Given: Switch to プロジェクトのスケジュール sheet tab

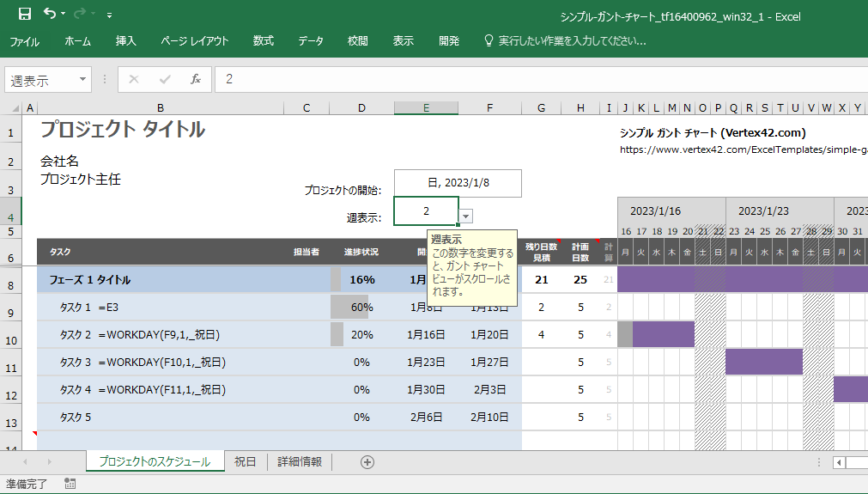Looking at the screenshot, I should click(155, 462).
